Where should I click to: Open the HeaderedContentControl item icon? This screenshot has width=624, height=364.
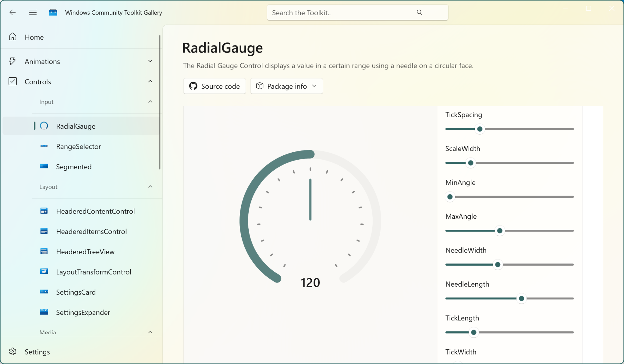[44, 211]
